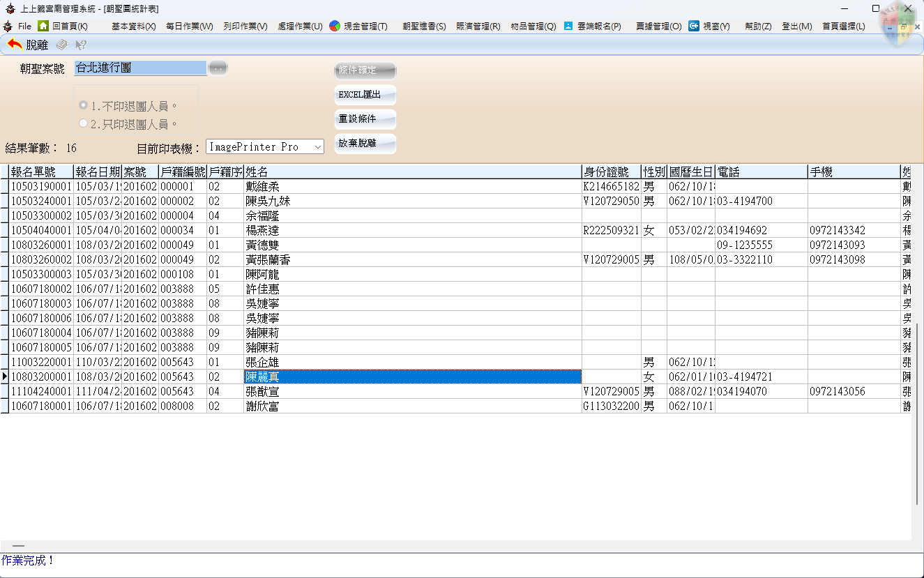924x578 pixels.
Task: Open the 朝聖案號 lookup ellipsis button
Action: 218,68
